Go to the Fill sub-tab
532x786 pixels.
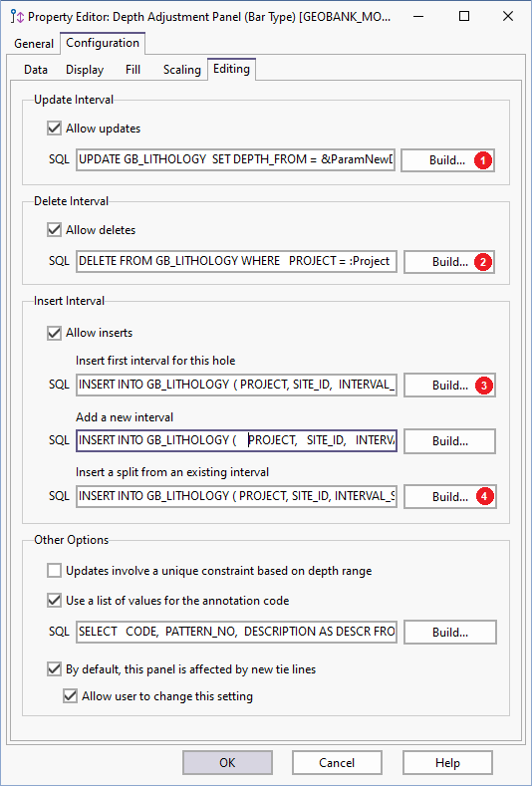pos(133,70)
